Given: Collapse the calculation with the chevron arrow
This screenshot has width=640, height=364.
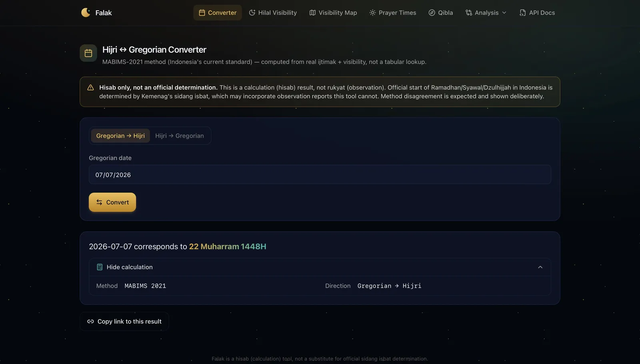Looking at the screenshot, I should pos(540,267).
